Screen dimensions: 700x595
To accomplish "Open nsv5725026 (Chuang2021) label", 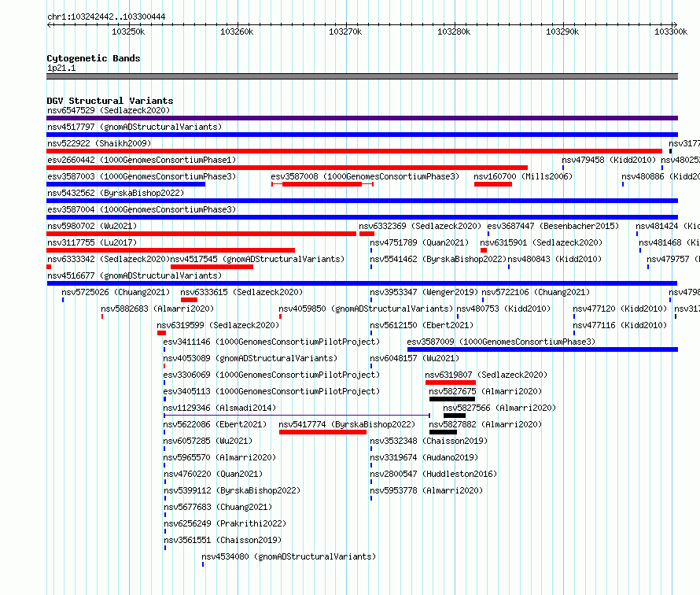I will pos(116,292).
